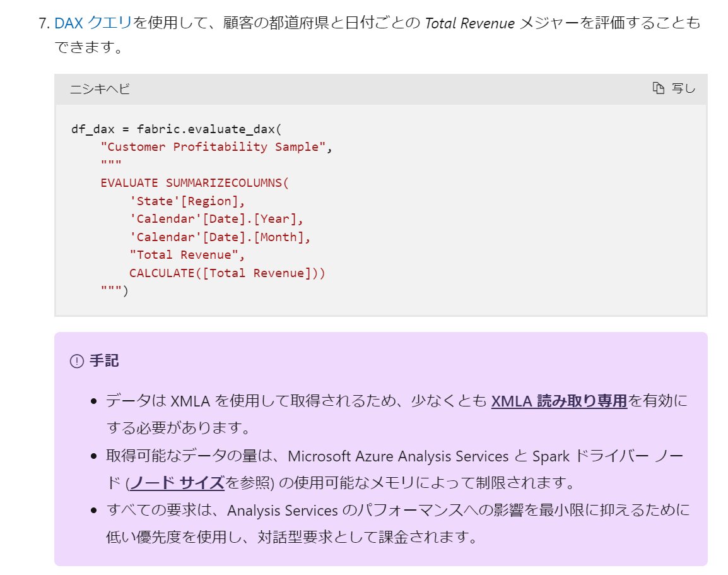Screen dimensions: 728x575
Task: Click the ニシキヘビ language label
Action: 100,89
